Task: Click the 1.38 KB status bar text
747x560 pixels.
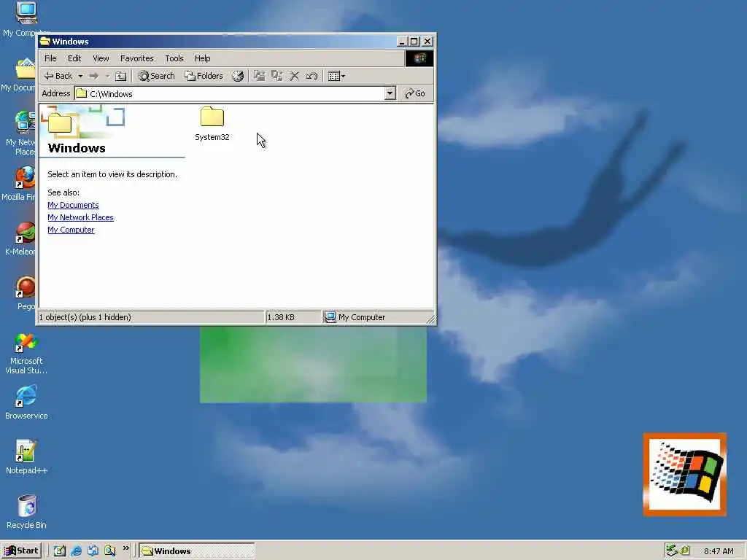Action: coord(281,317)
